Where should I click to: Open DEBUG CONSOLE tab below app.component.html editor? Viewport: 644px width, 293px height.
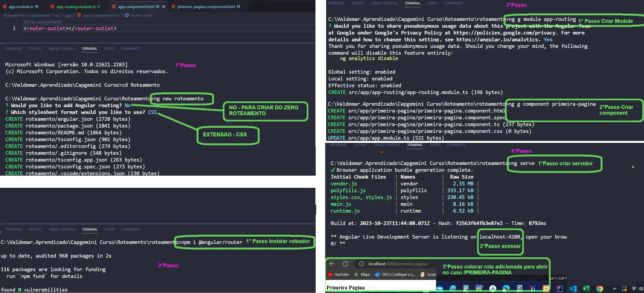[61, 49]
